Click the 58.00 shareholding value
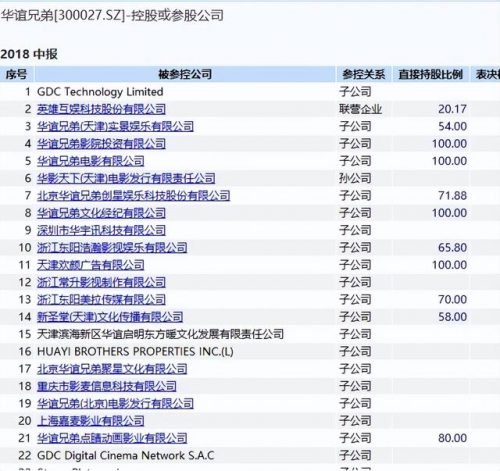The width and height of the screenshot is (500, 471). pos(452,317)
